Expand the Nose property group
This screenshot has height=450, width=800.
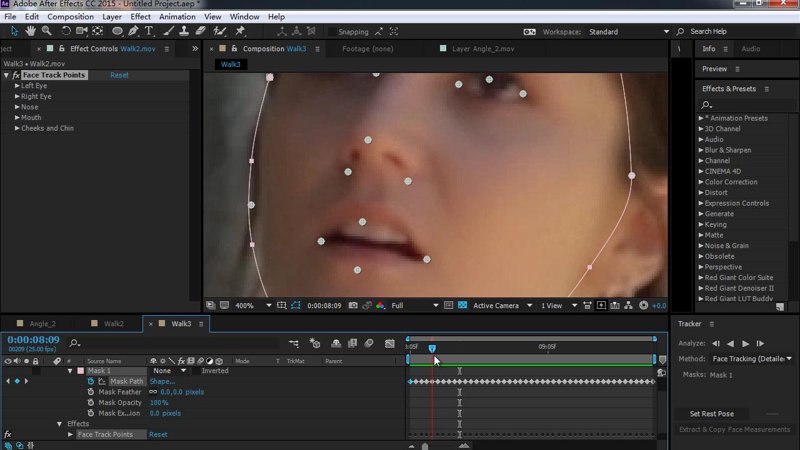(x=17, y=107)
